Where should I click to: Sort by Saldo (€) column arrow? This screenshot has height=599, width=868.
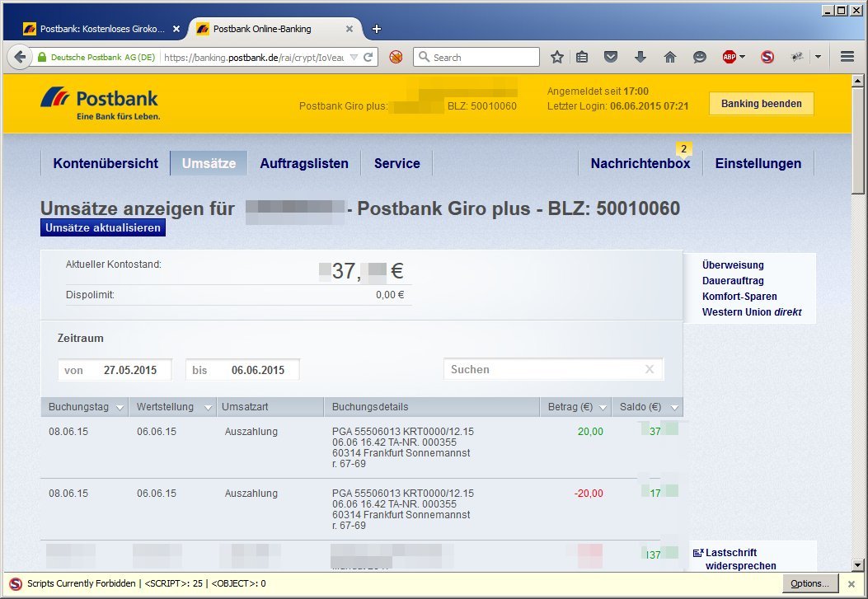click(674, 408)
